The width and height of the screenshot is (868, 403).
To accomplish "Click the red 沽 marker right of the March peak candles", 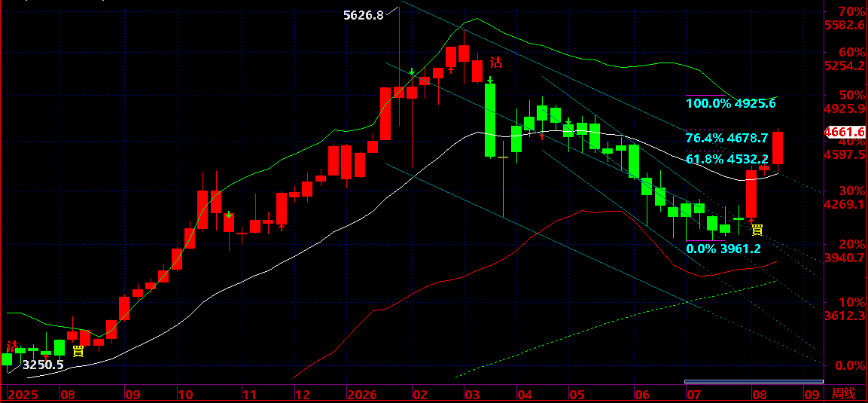I will click(497, 63).
